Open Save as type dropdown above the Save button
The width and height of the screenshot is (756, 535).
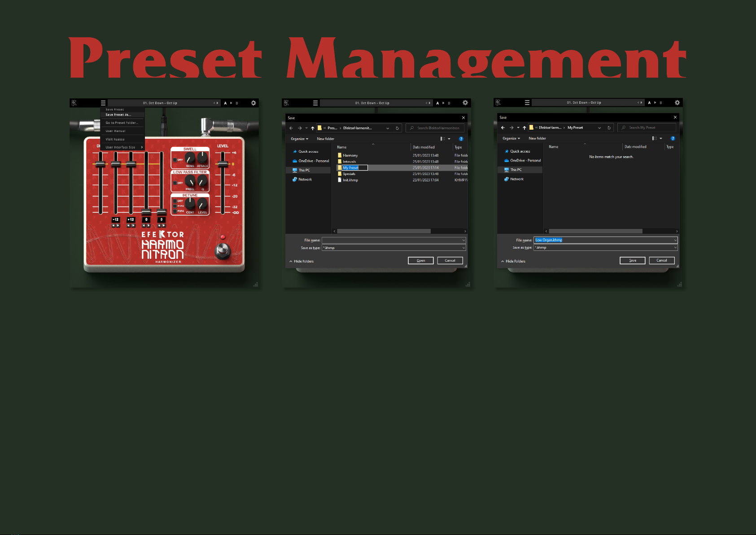(x=675, y=247)
